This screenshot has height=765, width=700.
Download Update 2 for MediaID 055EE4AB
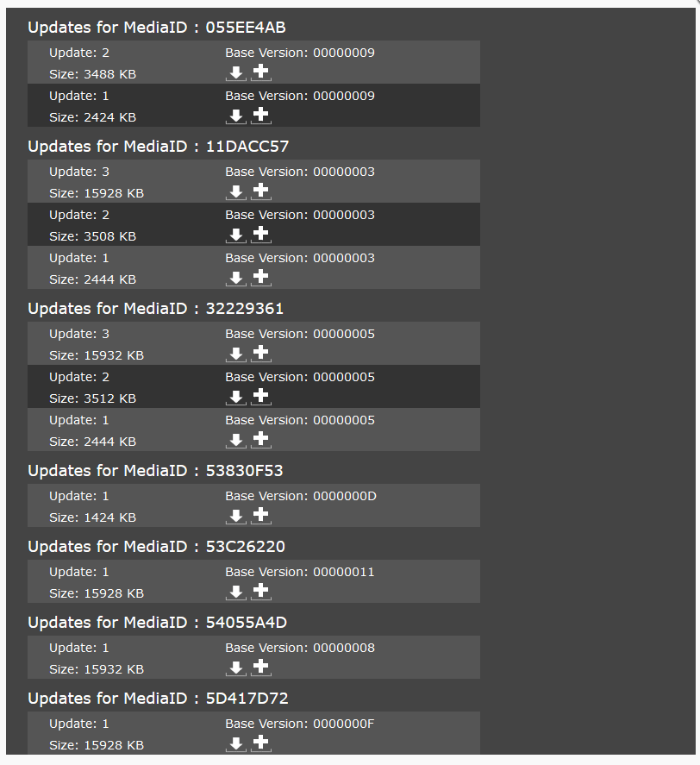click(x=235, y=73)
